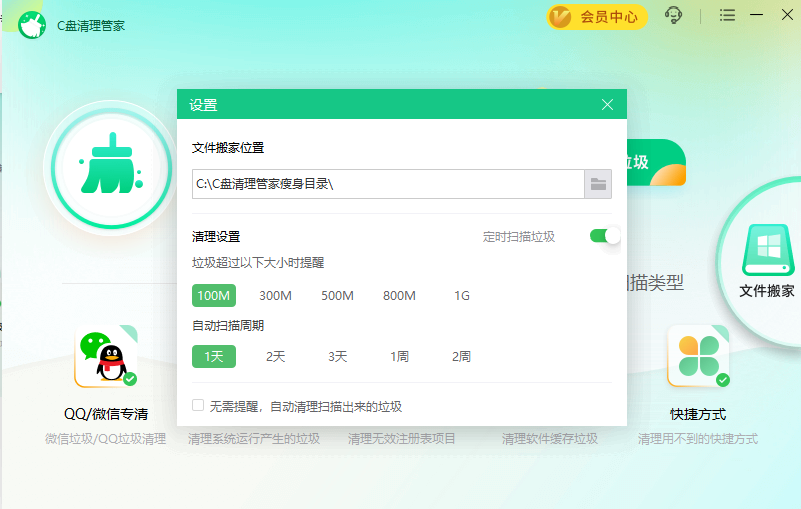Click the C盘清理管家 app logo
Screen dimensions: 801x509
32,24
